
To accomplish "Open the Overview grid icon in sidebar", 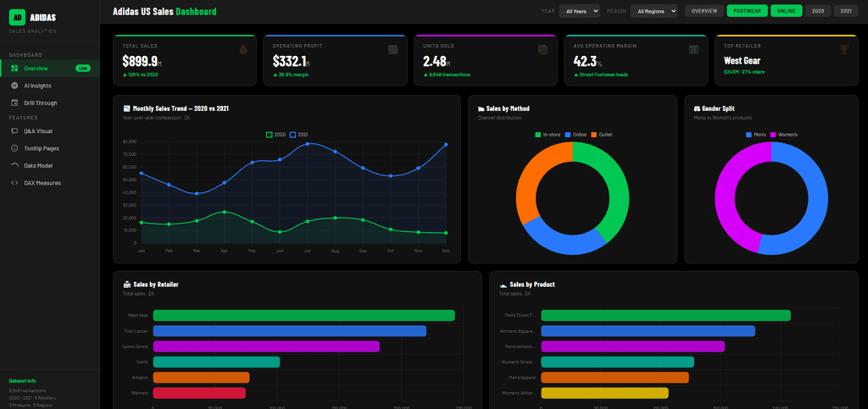I will coord(14,69).
